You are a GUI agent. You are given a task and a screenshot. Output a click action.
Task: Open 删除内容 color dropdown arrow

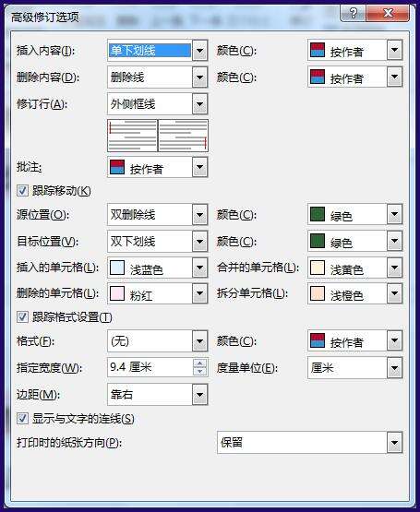394,77
